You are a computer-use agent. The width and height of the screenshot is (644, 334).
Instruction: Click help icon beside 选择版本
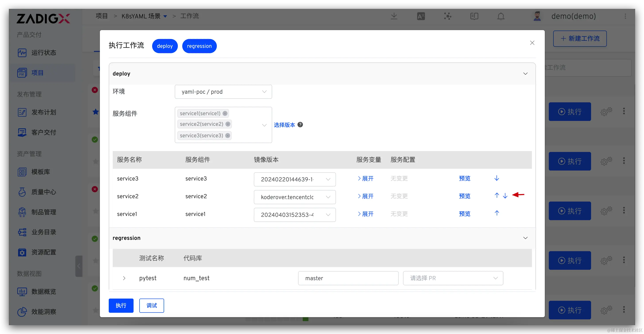coord(300,125)
